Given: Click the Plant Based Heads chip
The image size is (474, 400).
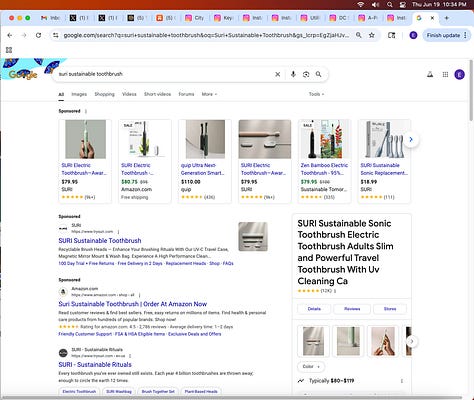Looking at the screenshot, I should pos(201,392).
